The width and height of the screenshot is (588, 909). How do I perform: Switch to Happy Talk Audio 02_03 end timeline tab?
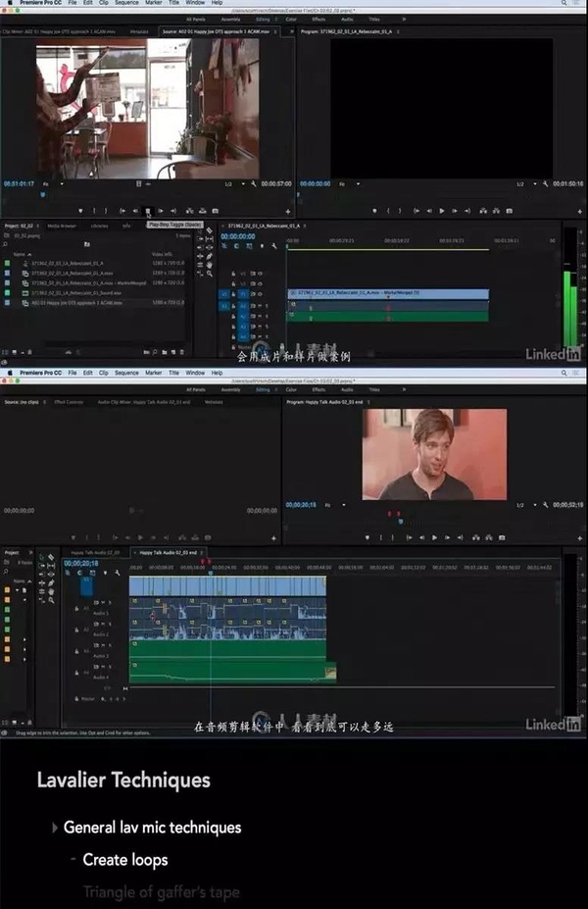pos(168,552)
